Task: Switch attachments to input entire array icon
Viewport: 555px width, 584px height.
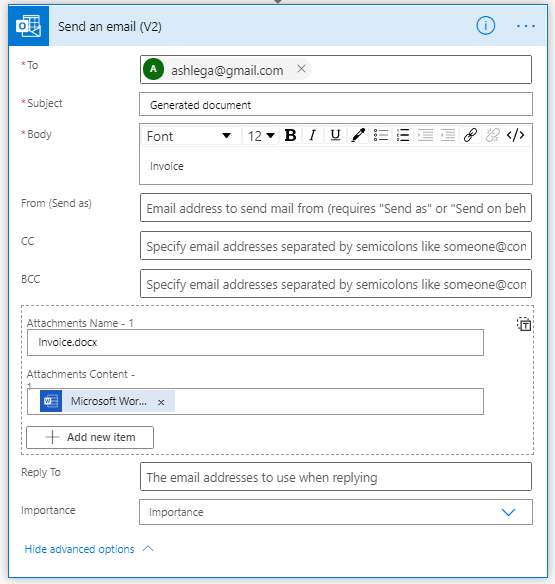Action: tap(524, 324)
